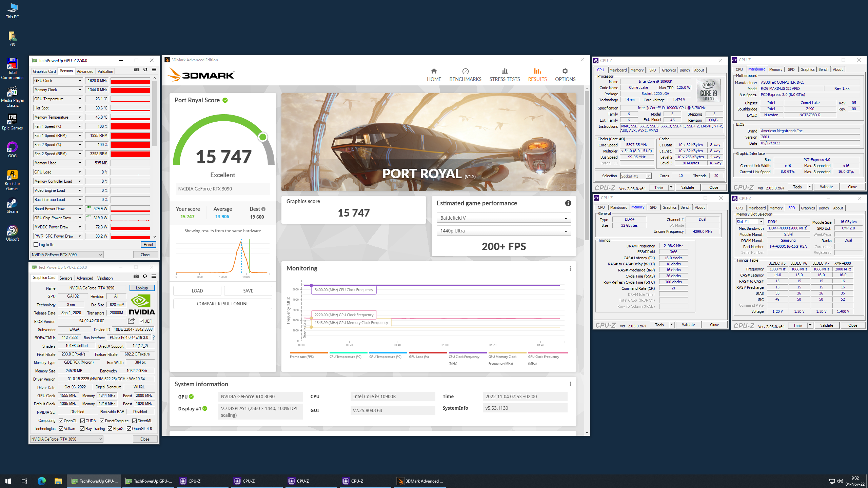Image resolution: width=868 pixels, height=488 pixels.
Task: Open the GPU Clock sensor dropdown arrow
Action: (80, 81)
